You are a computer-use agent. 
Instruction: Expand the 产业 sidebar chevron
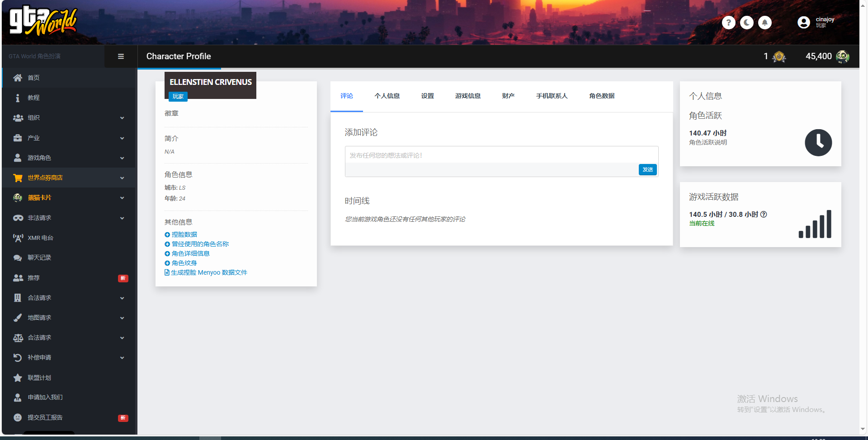click(x=122, y=138)
